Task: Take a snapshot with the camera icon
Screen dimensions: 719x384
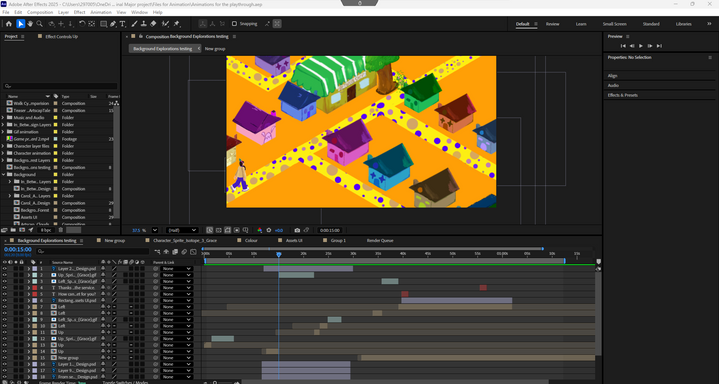Action: click(x=297, y=230)
